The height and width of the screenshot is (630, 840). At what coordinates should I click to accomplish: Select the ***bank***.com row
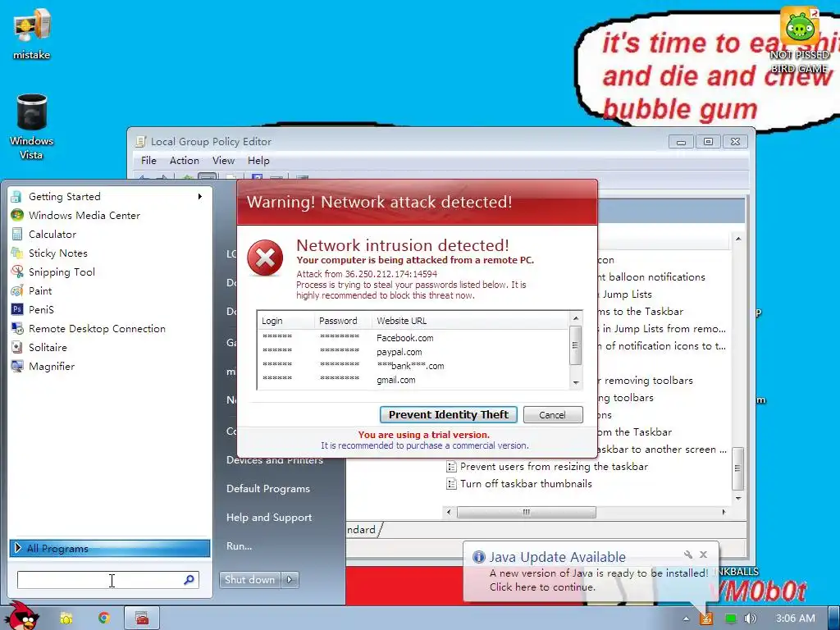point(413,366)
